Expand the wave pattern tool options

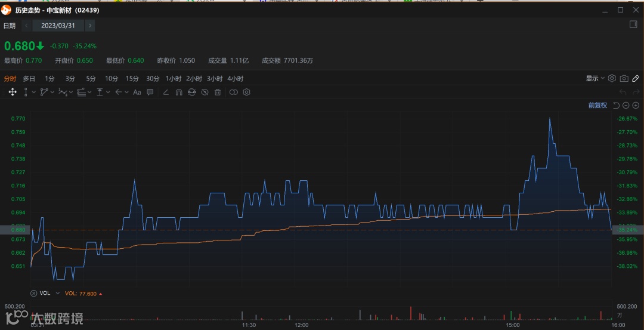(x=70, y=92)
